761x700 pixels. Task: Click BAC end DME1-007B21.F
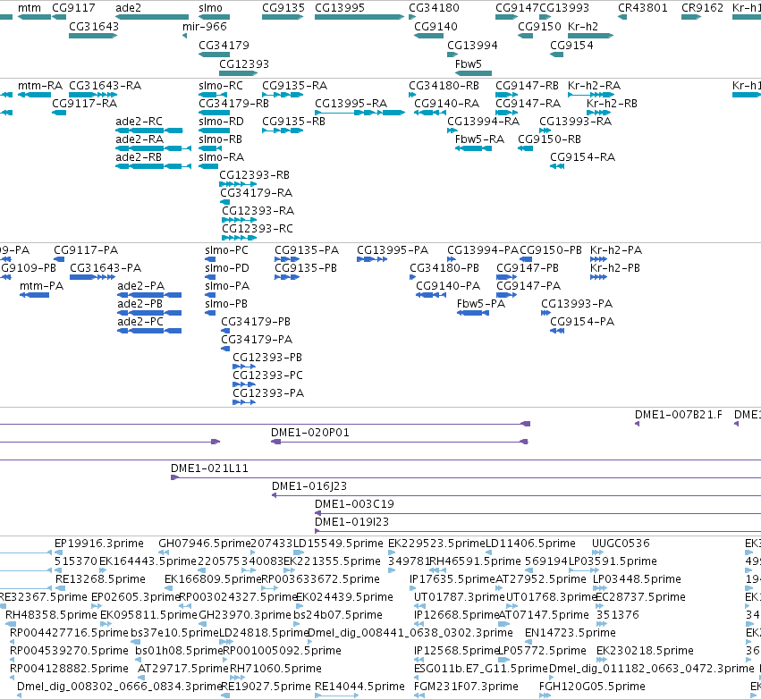coord(638,424)
